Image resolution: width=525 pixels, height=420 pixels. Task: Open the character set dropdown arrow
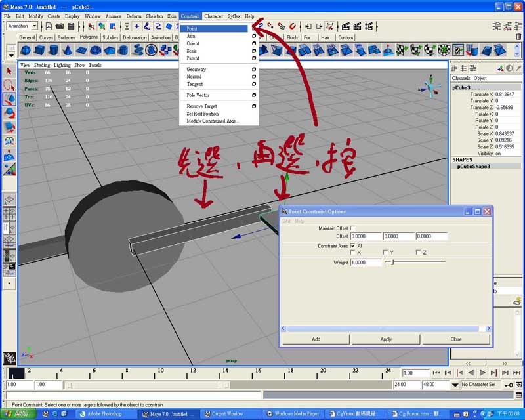[x=455, y=385]
